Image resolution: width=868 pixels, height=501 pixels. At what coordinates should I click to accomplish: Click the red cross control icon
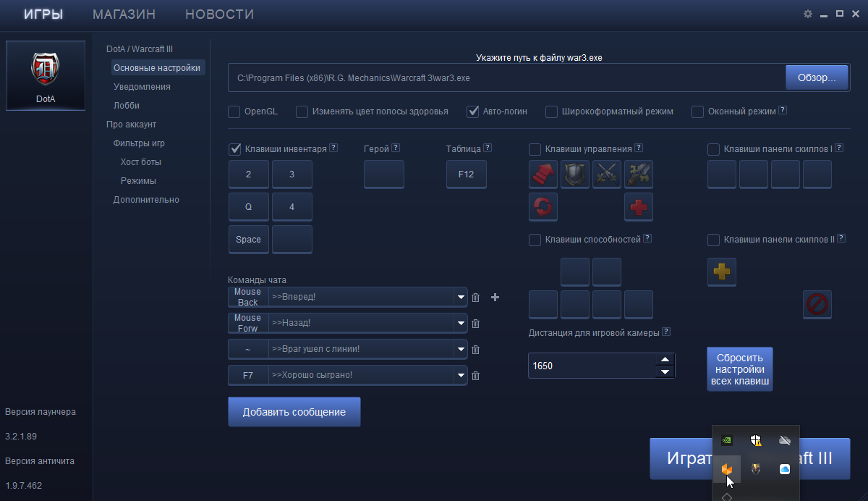[639, 206]
